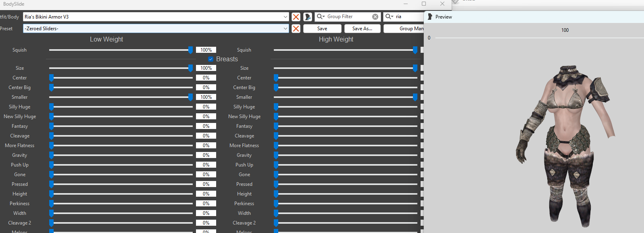Click the High Weight New Silly Huge slider

[x=346, y=116]
